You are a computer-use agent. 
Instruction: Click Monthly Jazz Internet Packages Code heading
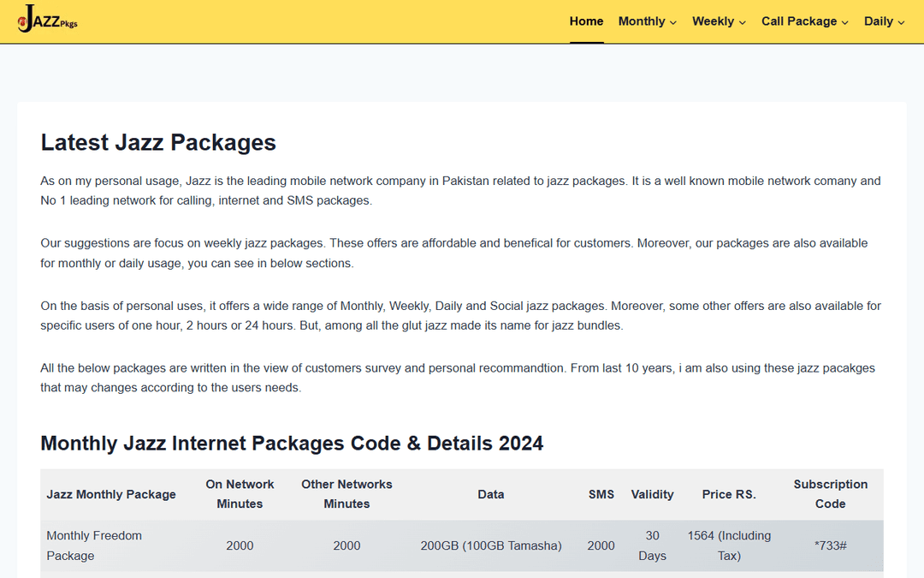(292, 444)
